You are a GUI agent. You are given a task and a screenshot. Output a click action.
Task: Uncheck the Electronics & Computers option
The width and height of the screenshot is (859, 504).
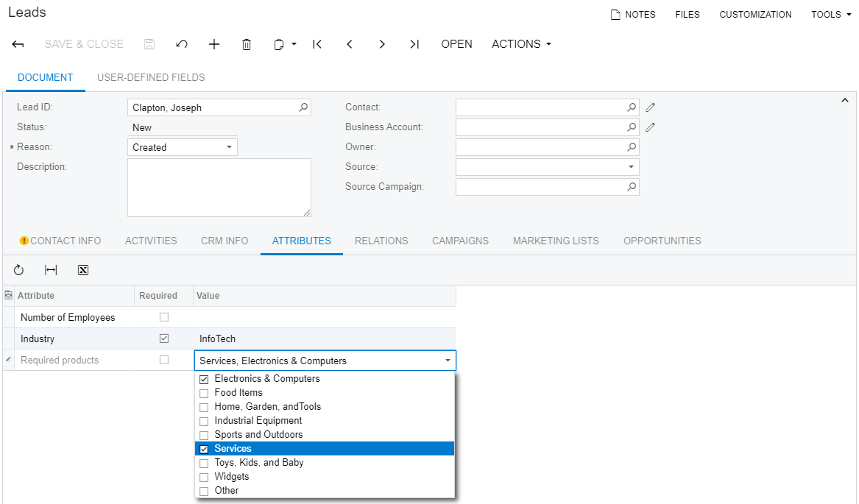tap(204, 379)
